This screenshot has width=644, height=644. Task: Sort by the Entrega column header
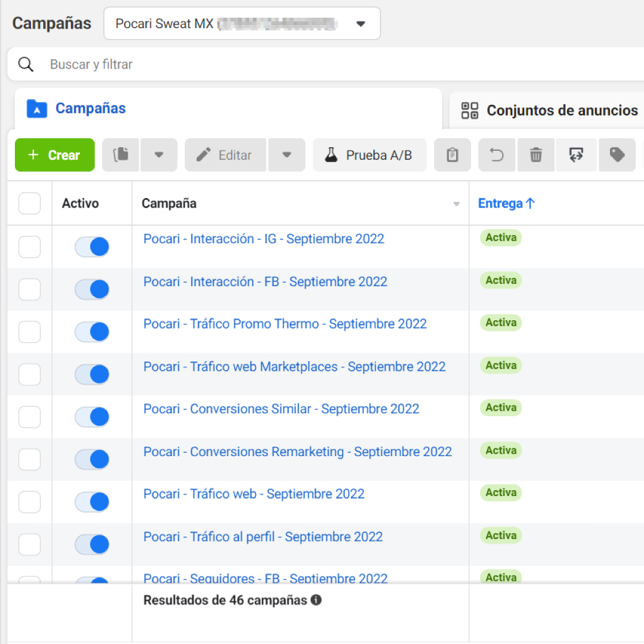click(x=506, y=203)
